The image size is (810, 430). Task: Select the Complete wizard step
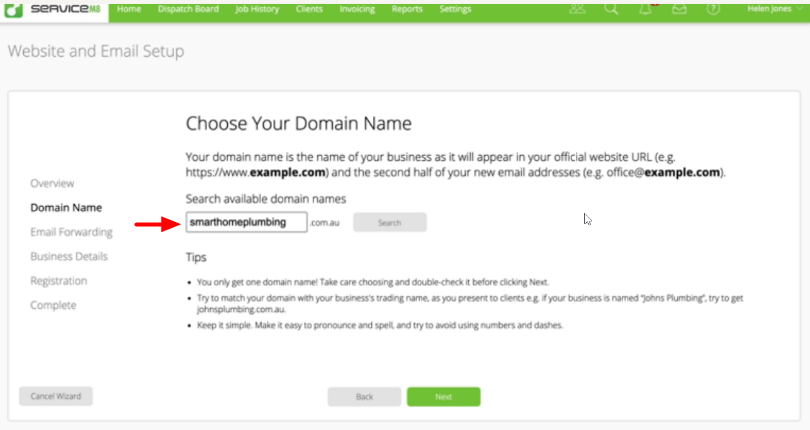pos(53,305)
